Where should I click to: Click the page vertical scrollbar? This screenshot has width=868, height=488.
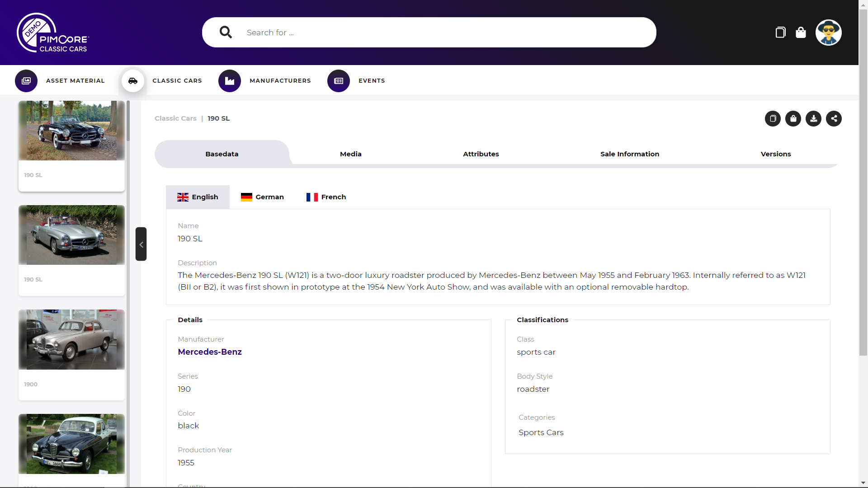point(863,183)
